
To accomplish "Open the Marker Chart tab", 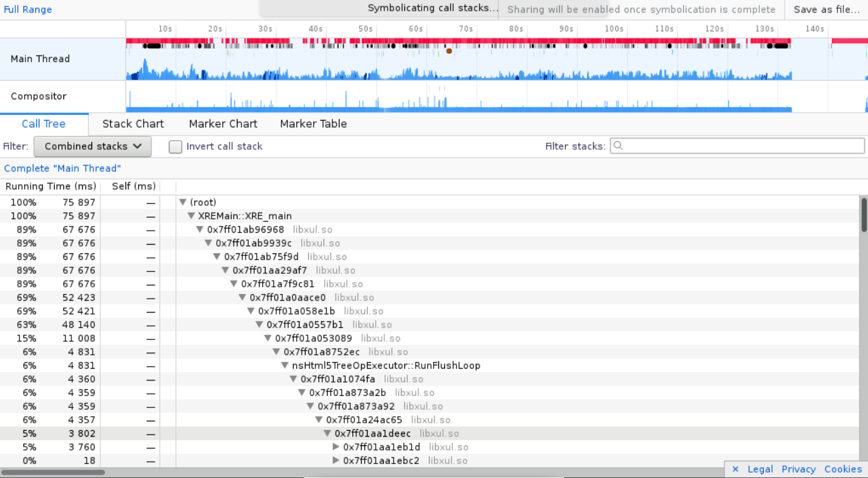I will pos(223,124).
